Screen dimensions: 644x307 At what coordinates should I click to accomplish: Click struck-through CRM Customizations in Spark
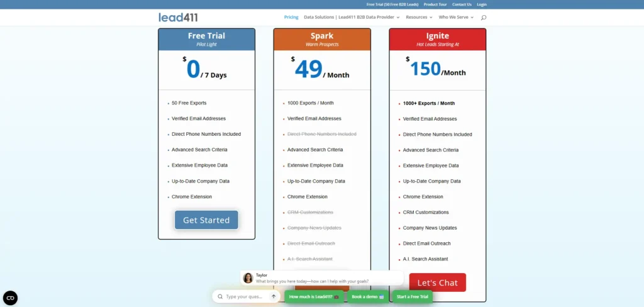(x=310, y=212)
